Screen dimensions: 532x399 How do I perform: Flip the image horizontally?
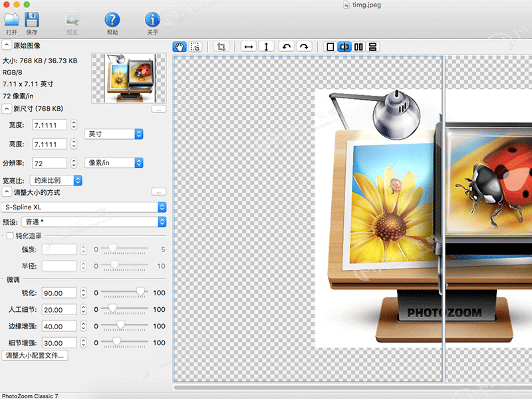pos(249,47)
